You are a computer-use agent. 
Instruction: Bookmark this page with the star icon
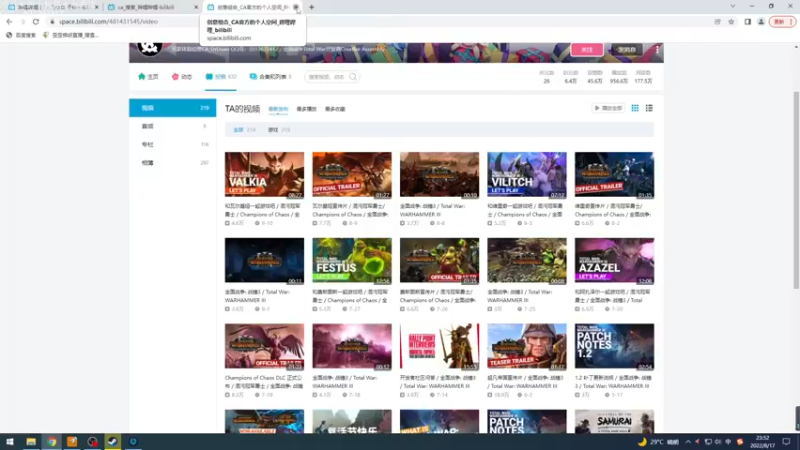731,21
